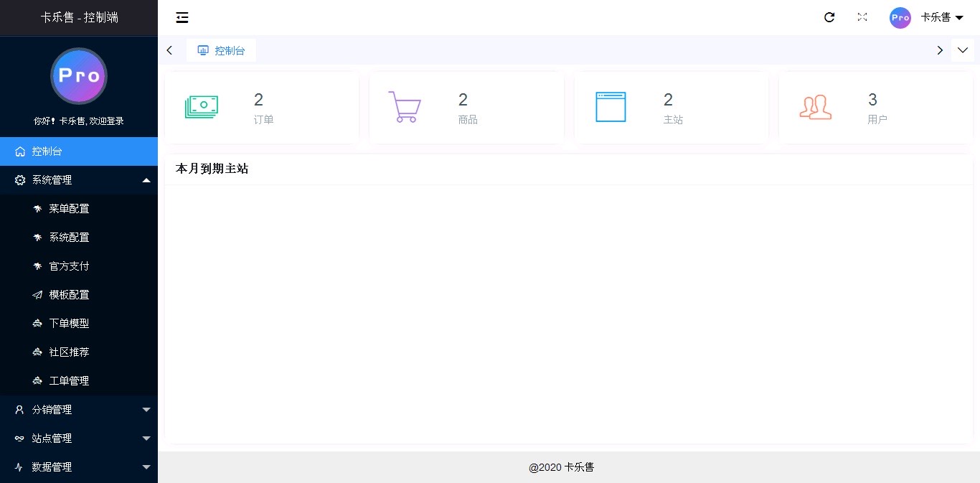Click the Pro avatar logo in the sidebar
Screen dimensions: 980x483
coord(79,75)
